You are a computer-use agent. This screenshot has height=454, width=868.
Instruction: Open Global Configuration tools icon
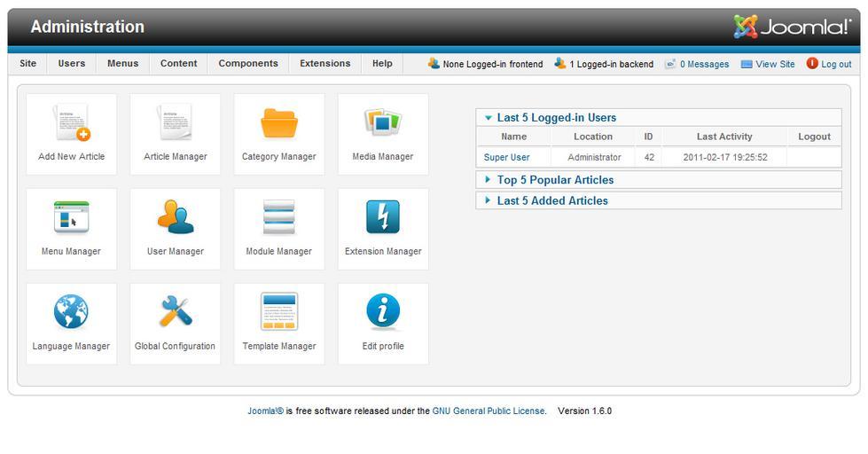(x=175, y=312)
